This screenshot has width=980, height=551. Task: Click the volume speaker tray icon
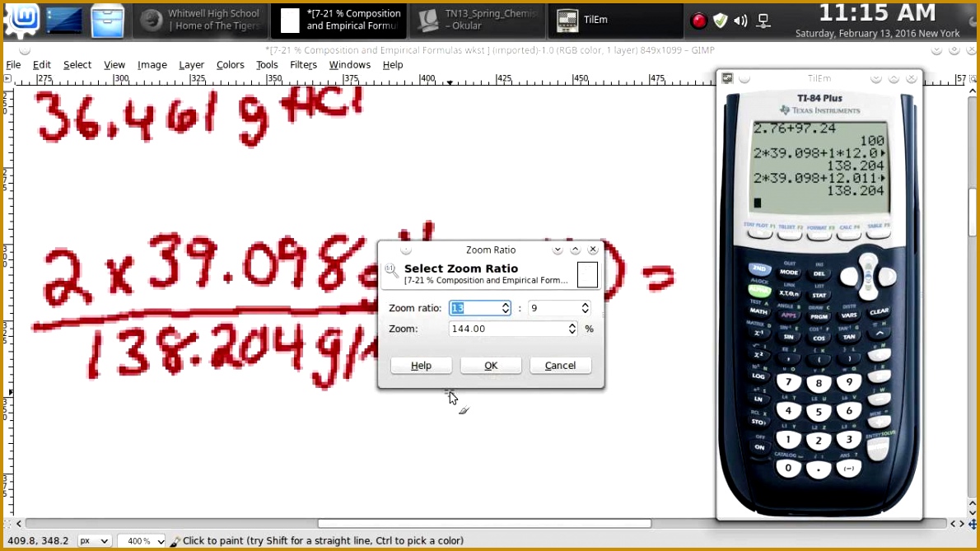[x=740, y=21]
